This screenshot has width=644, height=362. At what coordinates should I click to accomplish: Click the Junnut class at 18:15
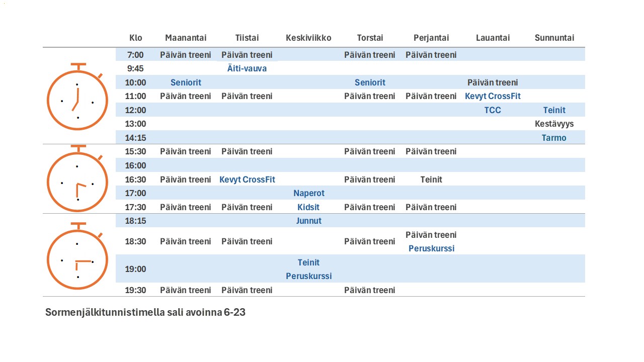pyautogui.click(x=309, y=221)
